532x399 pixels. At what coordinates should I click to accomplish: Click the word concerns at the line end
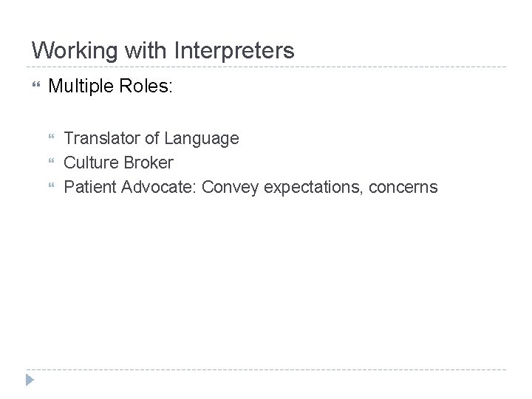405,187
